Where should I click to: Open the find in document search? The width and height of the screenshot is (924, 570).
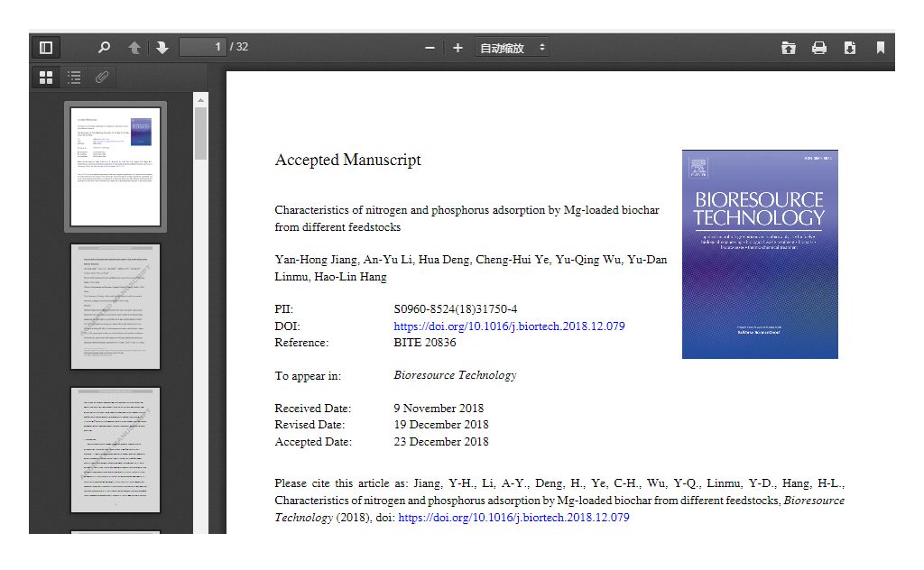105,48
